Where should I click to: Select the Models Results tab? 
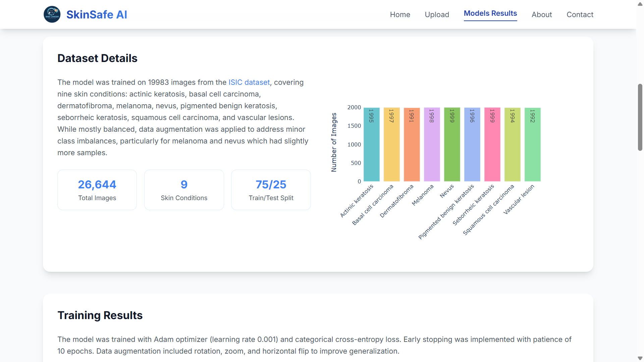tap(490, 13)
